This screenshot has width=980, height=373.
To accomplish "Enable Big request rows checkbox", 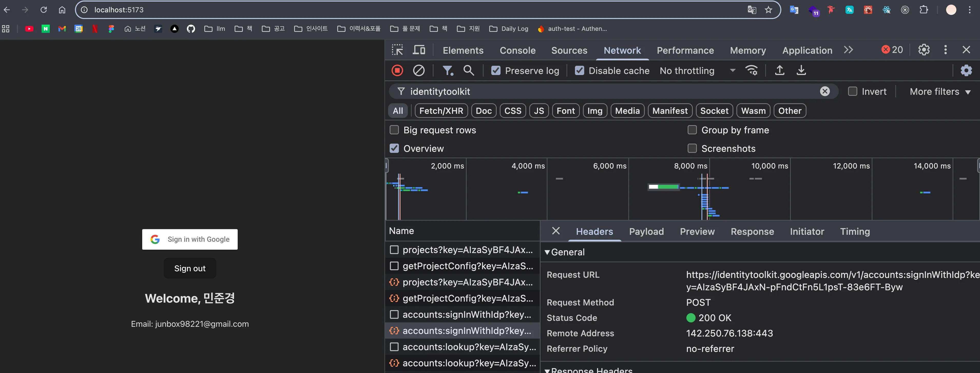I will pos(394,130).
